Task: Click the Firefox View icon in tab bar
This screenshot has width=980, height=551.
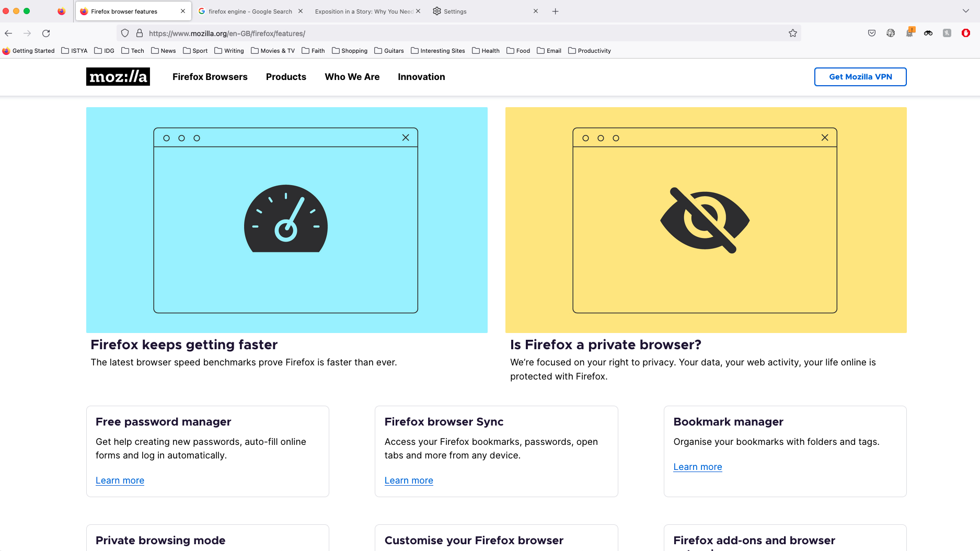Action: click(62, 12)
